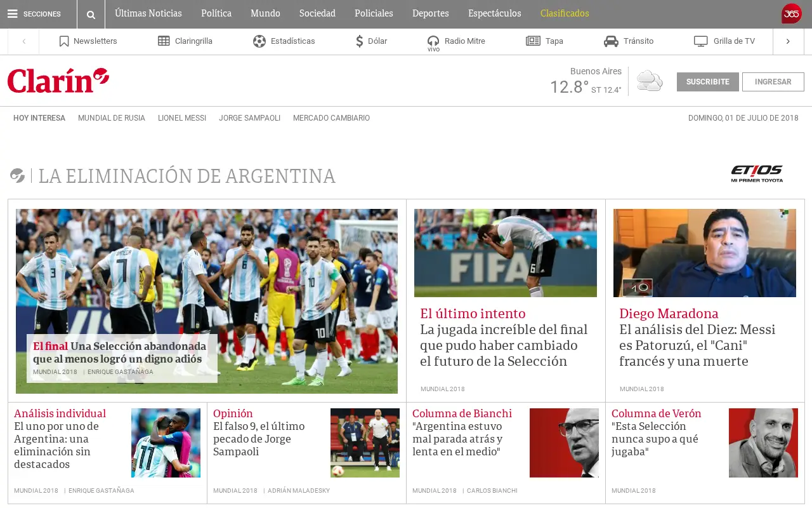Open Claringrilla grid icon

point(164,41)
